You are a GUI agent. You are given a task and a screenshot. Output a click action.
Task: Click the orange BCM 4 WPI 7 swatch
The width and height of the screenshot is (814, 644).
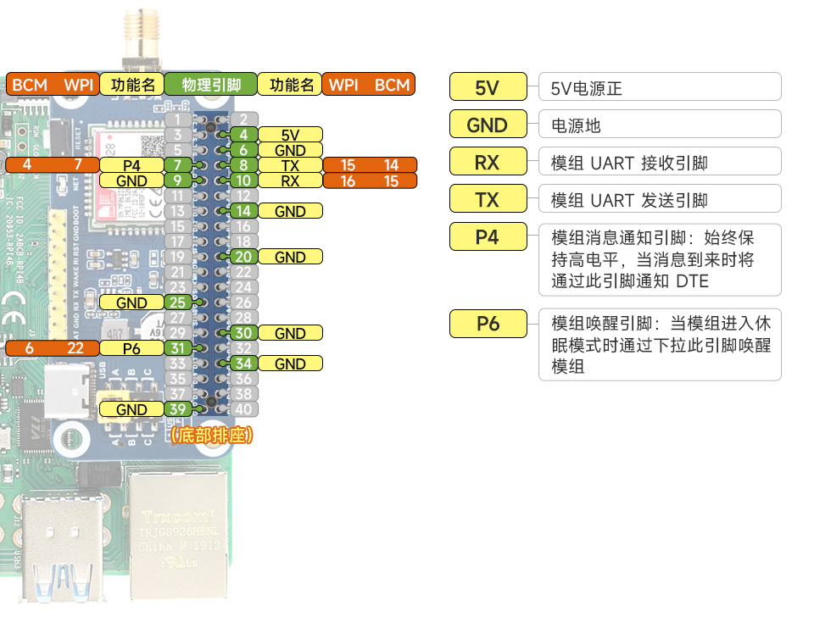pyautogui.click(x=51, y=165)
